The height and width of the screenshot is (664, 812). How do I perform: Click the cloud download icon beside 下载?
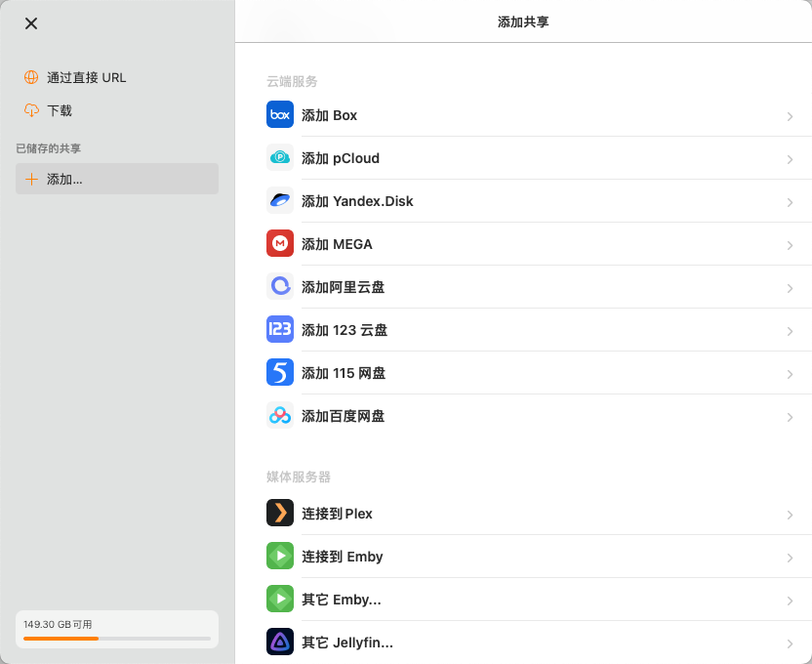pos(31,110)
